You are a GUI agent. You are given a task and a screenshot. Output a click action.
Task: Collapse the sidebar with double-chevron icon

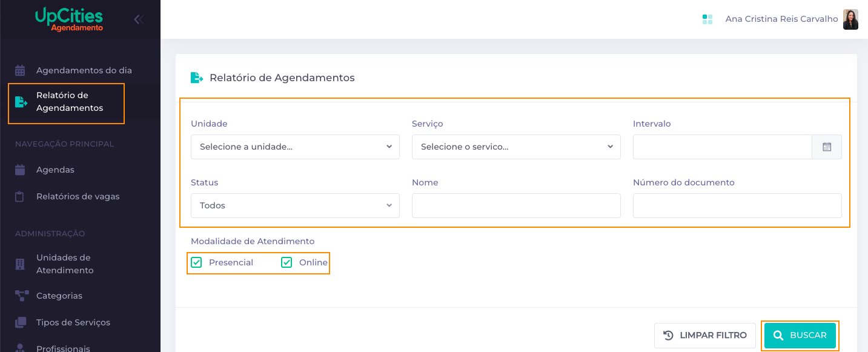[x=139, y=19]
